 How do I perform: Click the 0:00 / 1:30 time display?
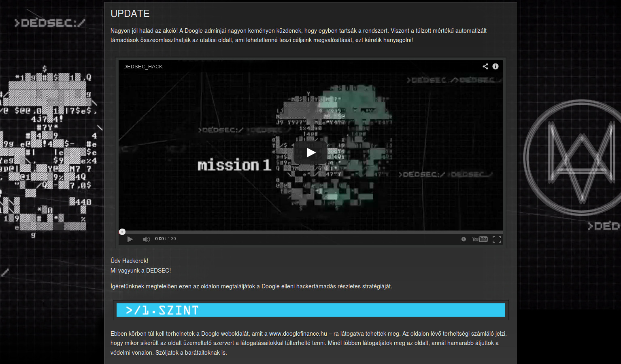pos(165,239)
